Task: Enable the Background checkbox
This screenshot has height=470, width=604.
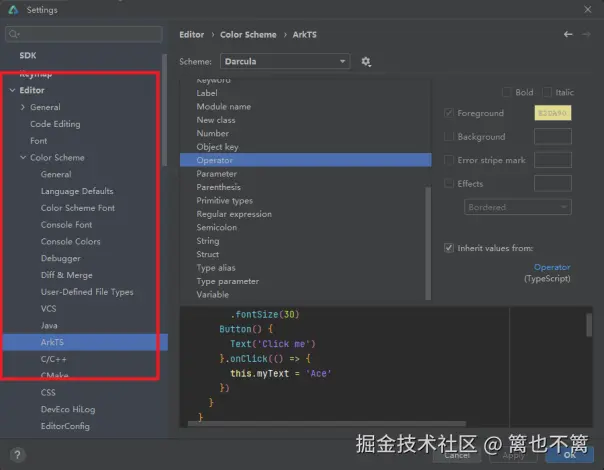Action: pos(448,136)
